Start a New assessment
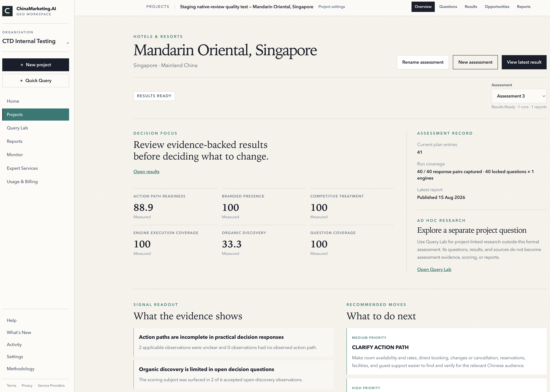The height and width of the screenshot is (392, 550). click(x=475, y=62)
